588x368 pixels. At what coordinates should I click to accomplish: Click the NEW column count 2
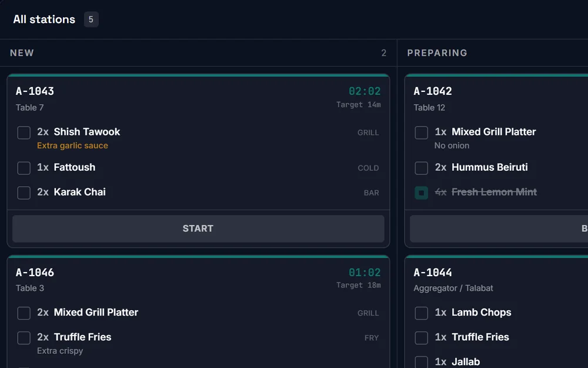click(383, 53)
